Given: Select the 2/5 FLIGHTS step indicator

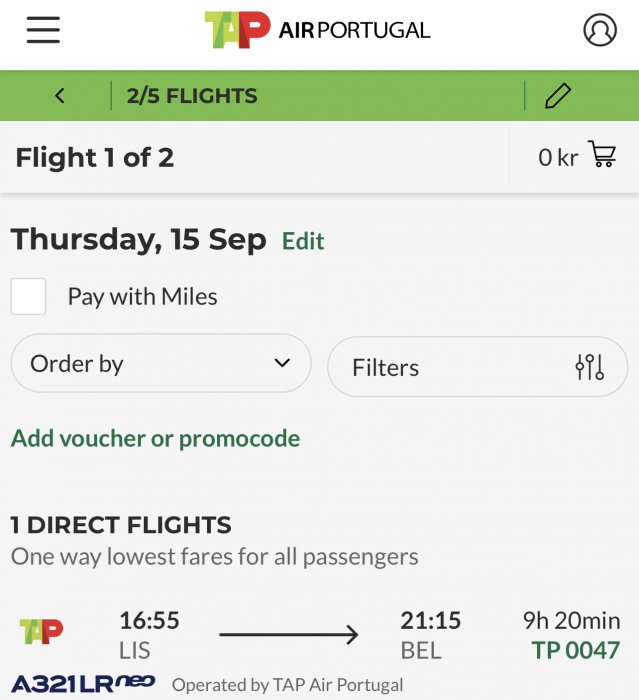Looking at the screenshot, I should tap(192, 96).
